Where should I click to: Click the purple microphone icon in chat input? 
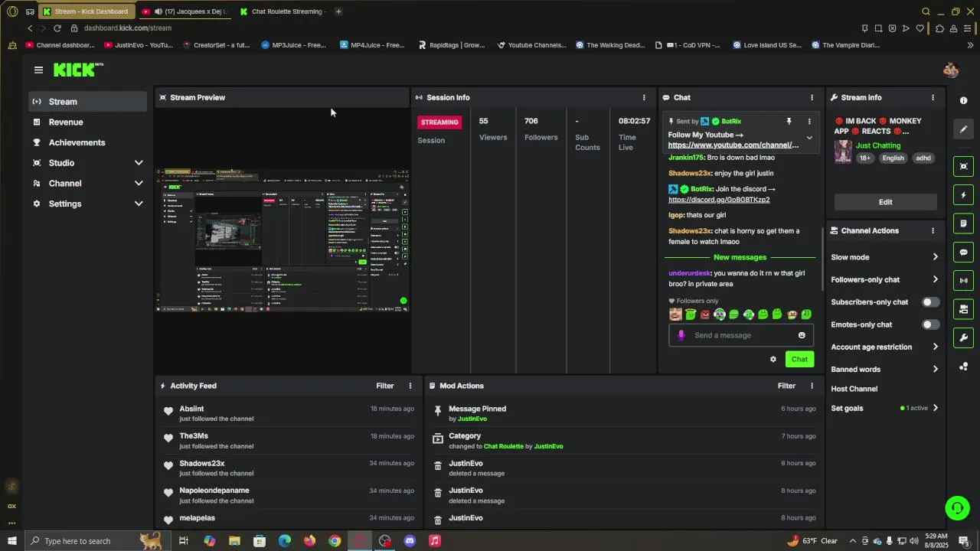coord(681,335)
